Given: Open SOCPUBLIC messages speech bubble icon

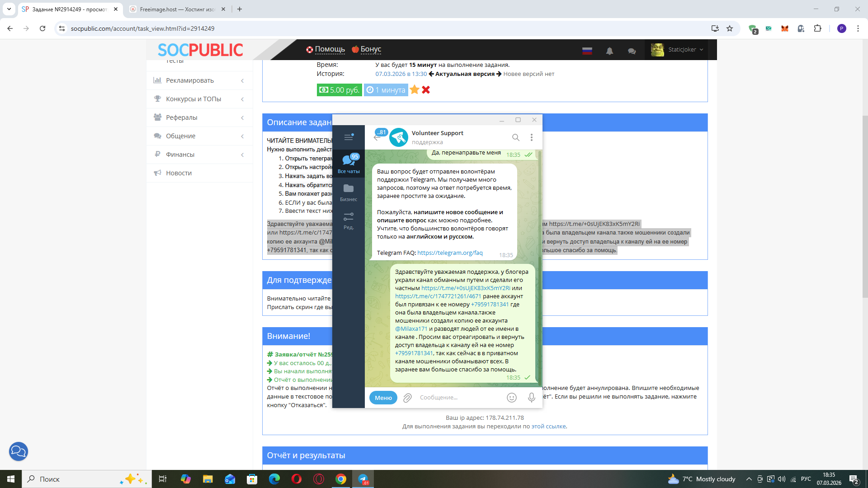Looking at the screenshot, I should [x=632, y=51].
